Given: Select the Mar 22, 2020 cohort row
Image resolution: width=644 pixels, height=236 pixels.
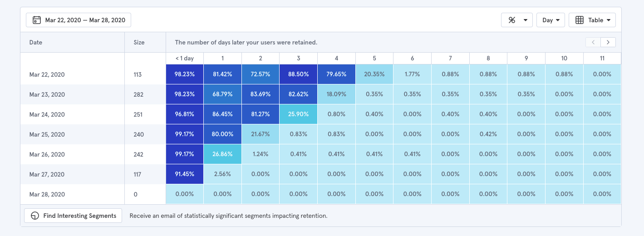Looking at the screenshot, I should (47, 74).
